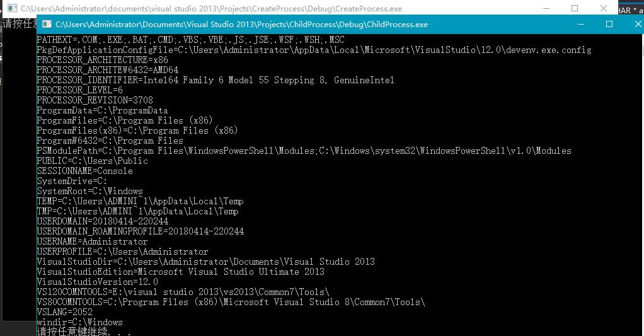The image size is (644, 336).
Task: Click the ProgramData=C:\ProgramData line
Action: pyautogui.click(x=102, y=110)
